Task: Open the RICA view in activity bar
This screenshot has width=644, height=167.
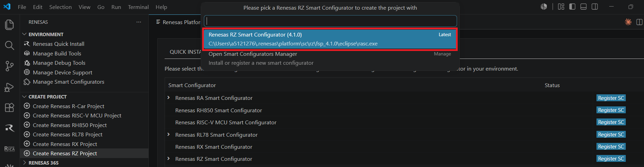Action: pos(10,149)
